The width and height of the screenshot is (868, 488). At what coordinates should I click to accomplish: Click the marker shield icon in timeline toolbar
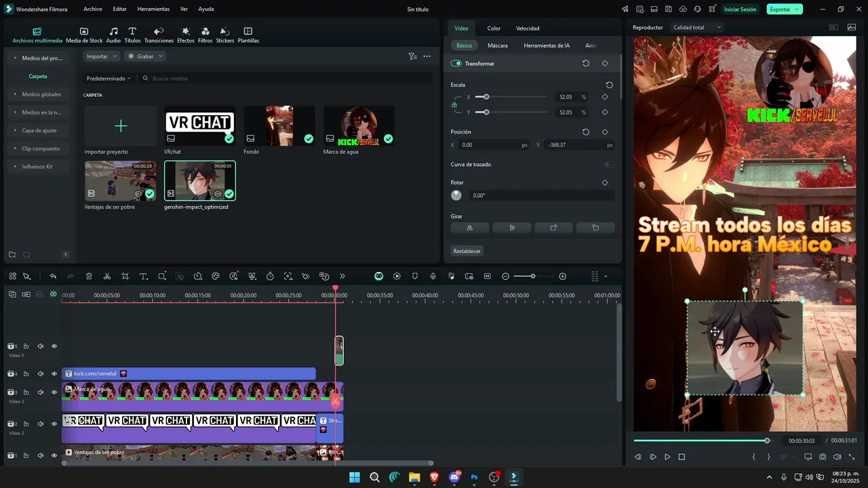(x=415, y=277)
